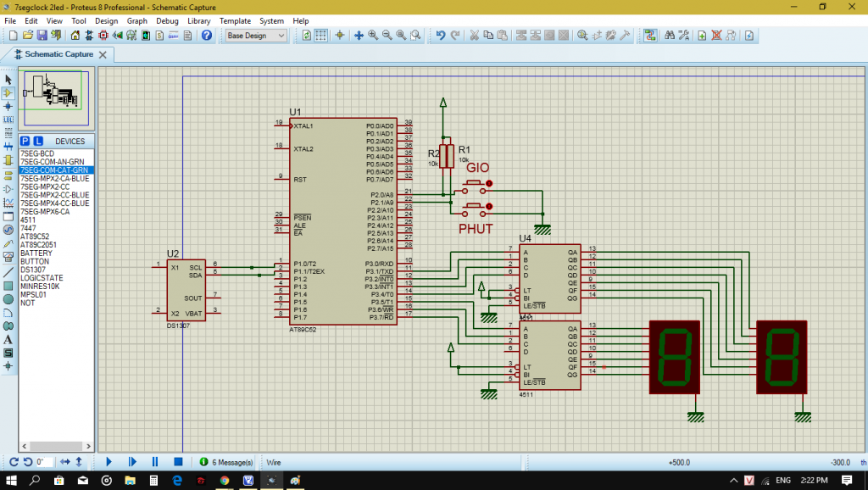Click the 'L' library button

click(38, 141)
